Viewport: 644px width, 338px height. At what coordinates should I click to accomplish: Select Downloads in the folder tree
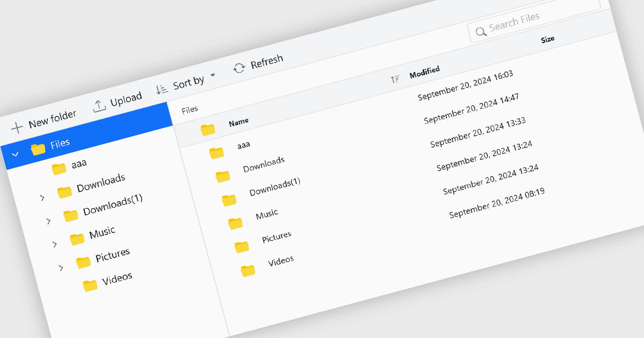pyautogui.click(x=101, y=183)
